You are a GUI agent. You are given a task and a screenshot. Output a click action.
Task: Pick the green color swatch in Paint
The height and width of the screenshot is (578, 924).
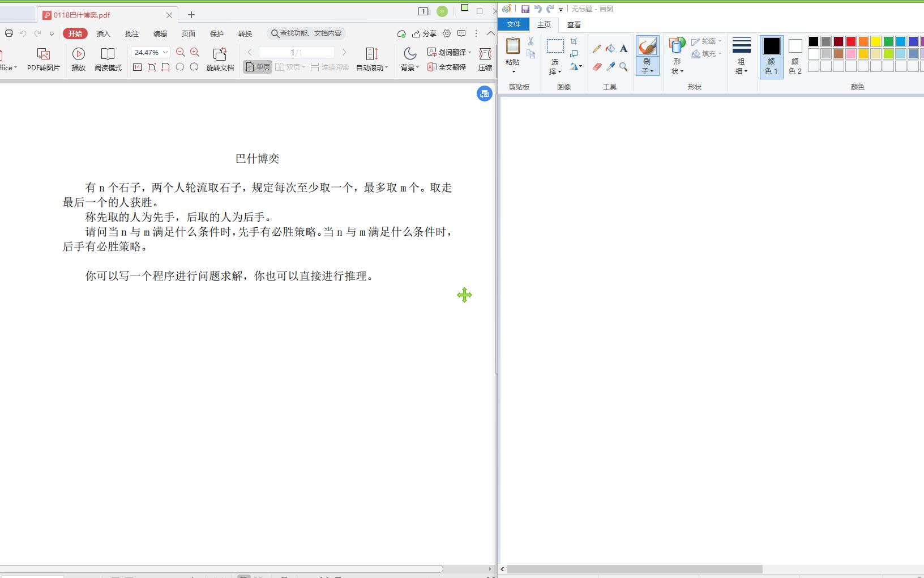point(888,41)
